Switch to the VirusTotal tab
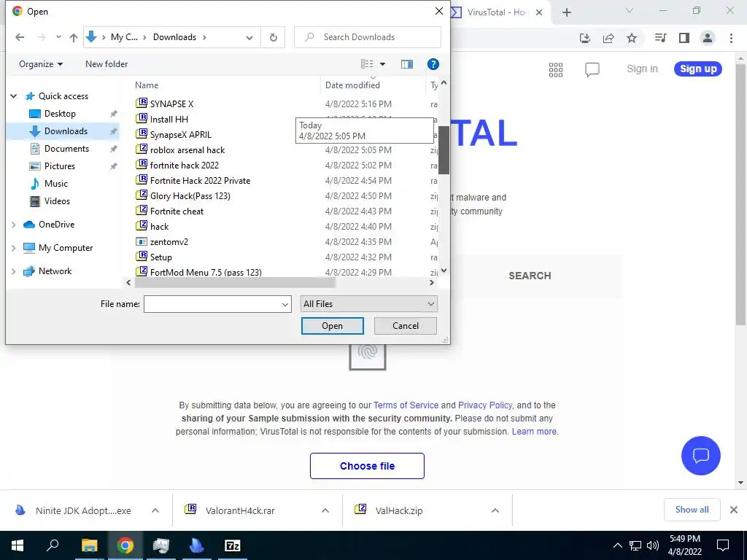The image size is (747, 560). tap(495, 12)
